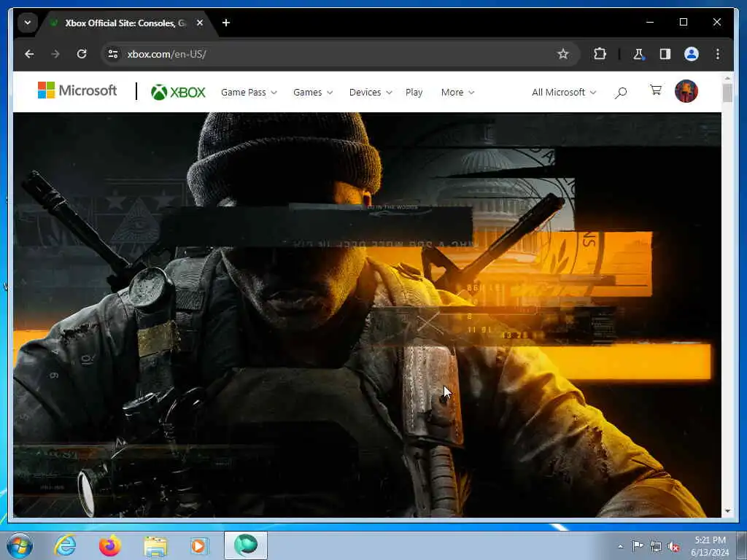Open the Play link
This screenshot has width=747, height=560.
coord(414,93)
